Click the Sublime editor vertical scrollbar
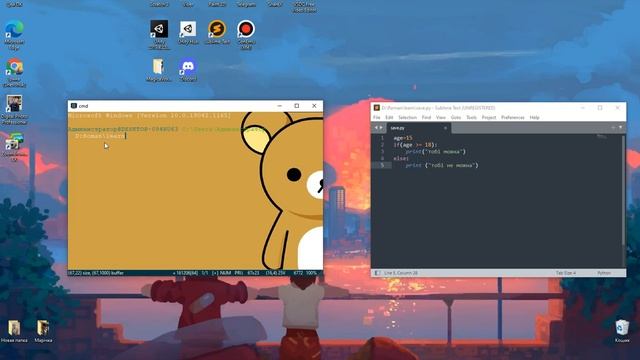 point(623,190)
